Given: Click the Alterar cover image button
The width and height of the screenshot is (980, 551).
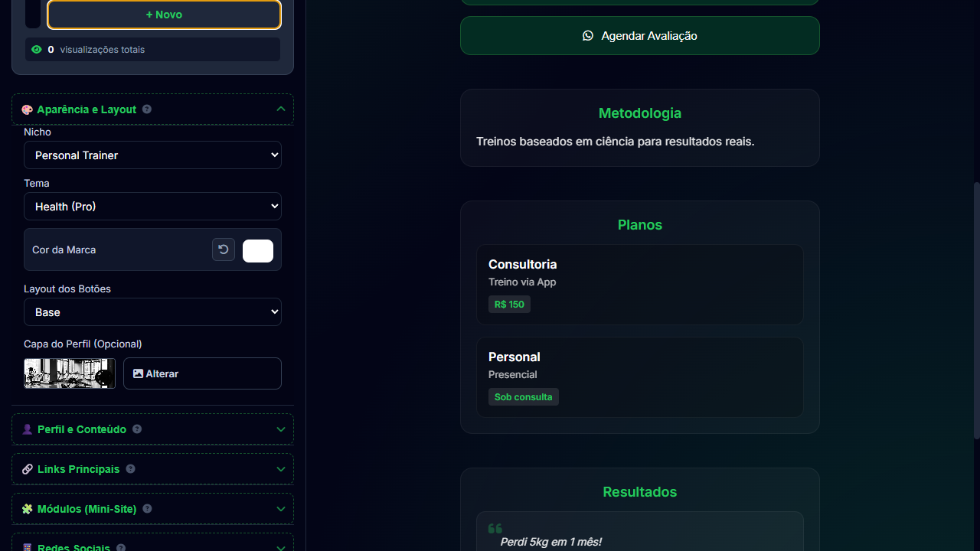Looking at the screenshot, I should (202, 373).
